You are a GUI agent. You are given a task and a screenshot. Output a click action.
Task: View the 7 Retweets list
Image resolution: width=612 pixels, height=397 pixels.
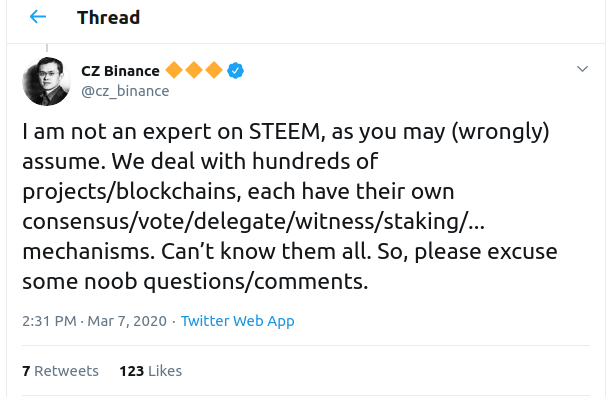(60, 371)
